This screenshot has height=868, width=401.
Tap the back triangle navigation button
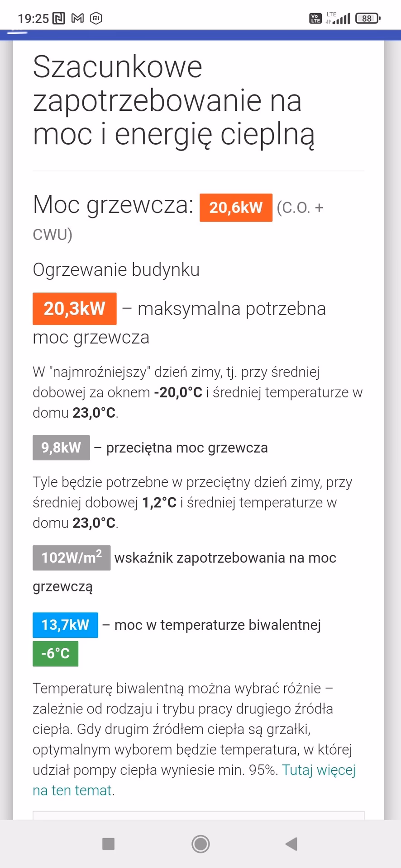292,844
